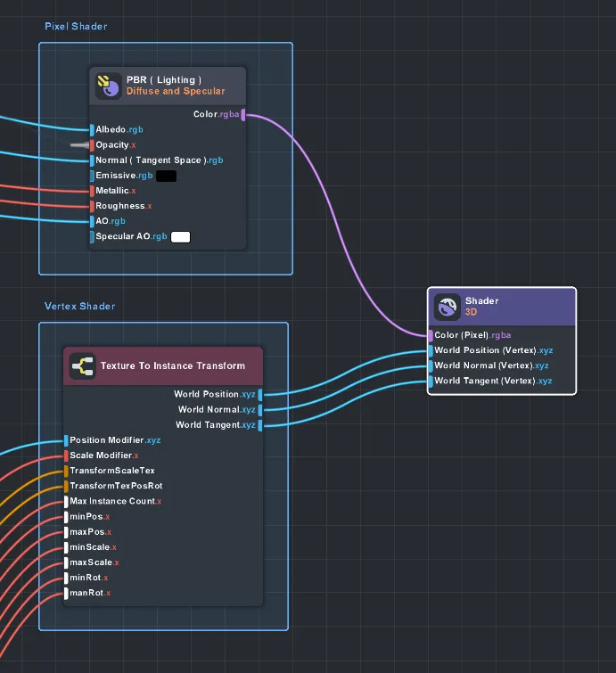Click the TransformScaleTex input pin
Screen dimensions: 616x673
(65, 471)
